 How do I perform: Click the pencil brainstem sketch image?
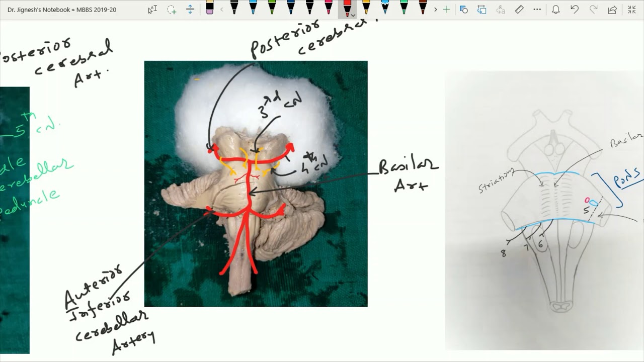pos(544,210)
